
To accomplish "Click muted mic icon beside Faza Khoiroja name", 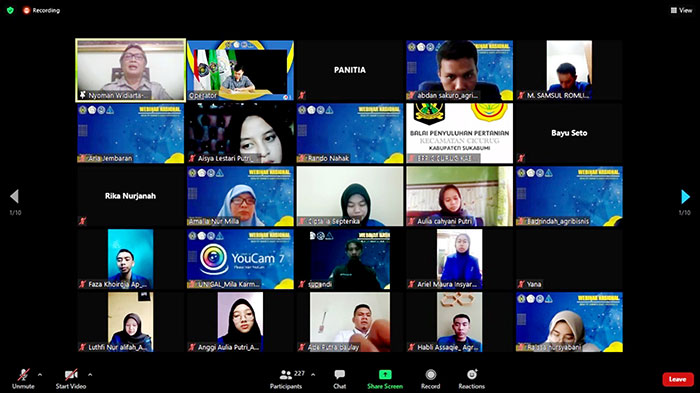I will point(82,284).
